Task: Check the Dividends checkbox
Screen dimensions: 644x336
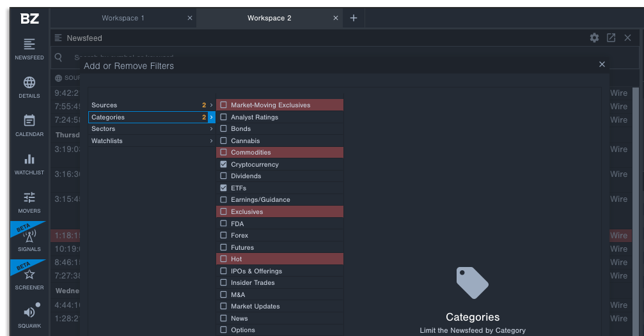Action: 223,176
